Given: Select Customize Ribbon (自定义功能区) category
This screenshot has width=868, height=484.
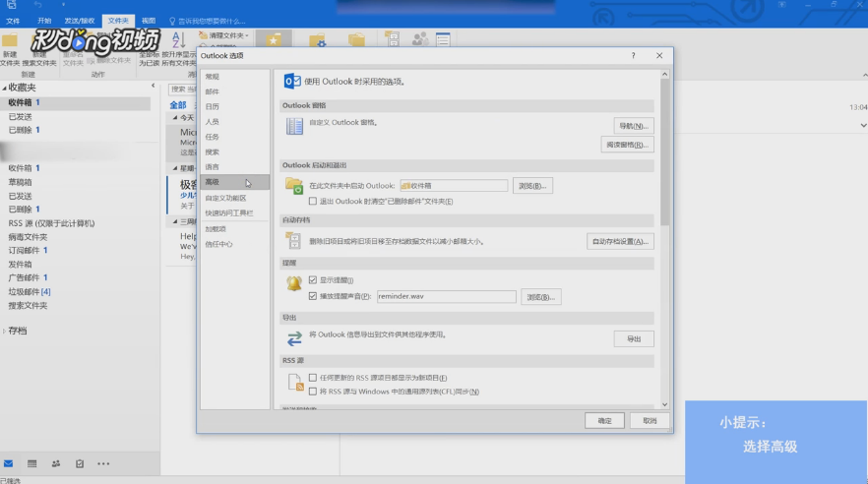Looking at the screenshot, I should [234, 198].
